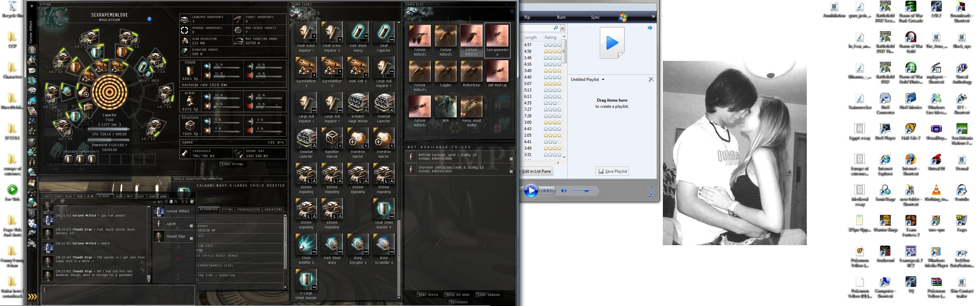Screen dimensions: 980x306
Task: Click the Media Player search magnifier
Action: click(x=556, y=28)
